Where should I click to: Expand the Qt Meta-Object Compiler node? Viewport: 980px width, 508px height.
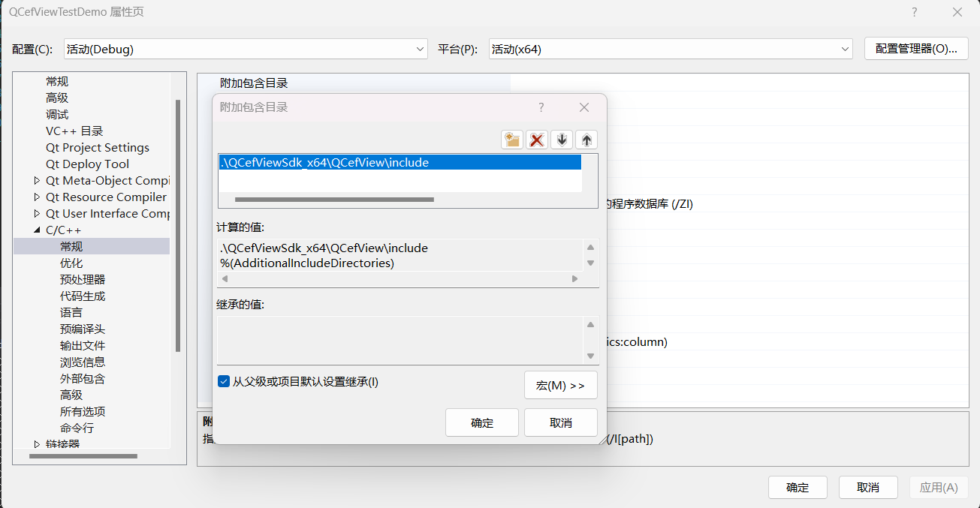pos(38,180)
